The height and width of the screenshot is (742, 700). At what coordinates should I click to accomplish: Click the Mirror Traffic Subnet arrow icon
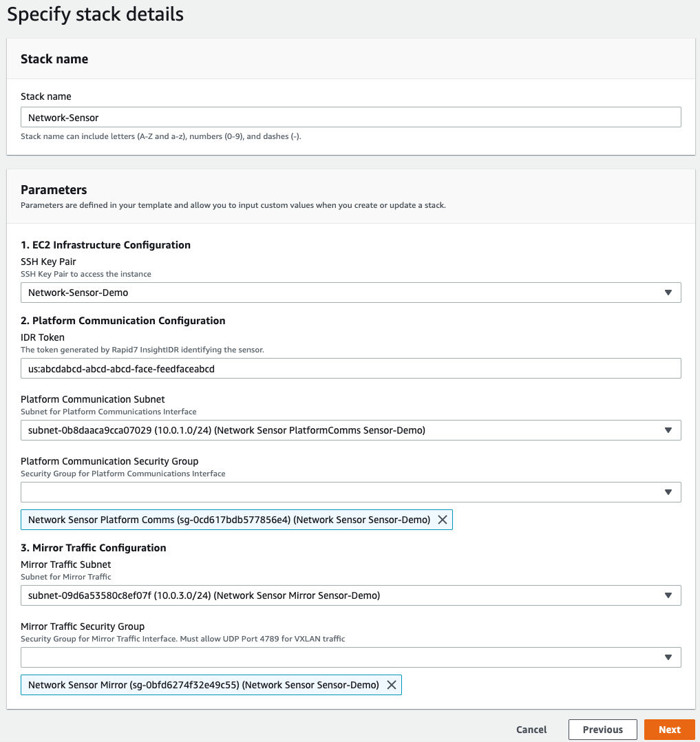667,595
